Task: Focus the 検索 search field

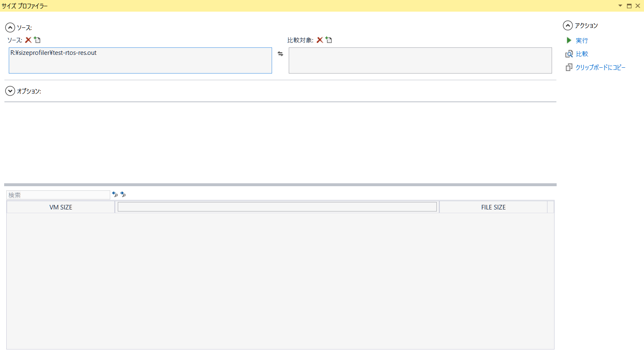Action: (x=58, y=195)
